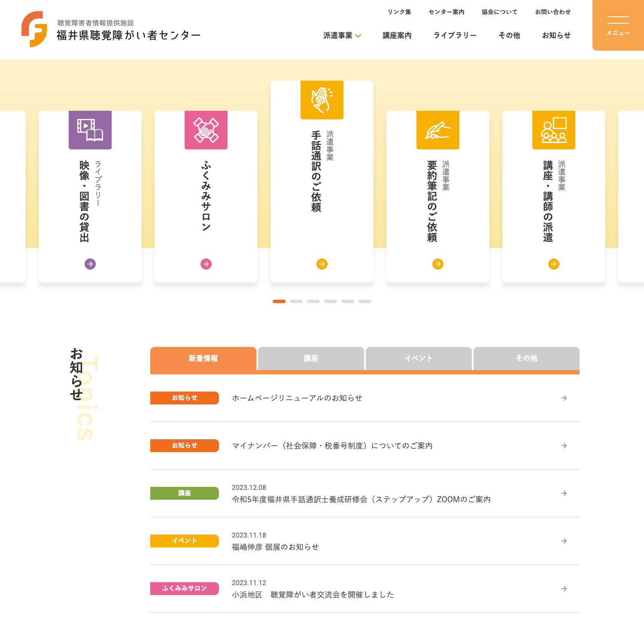Image resolution: width=644 pixels, height=644 pixels.
Task: Click the yellow イベント category label
Action: coord(185,541)
